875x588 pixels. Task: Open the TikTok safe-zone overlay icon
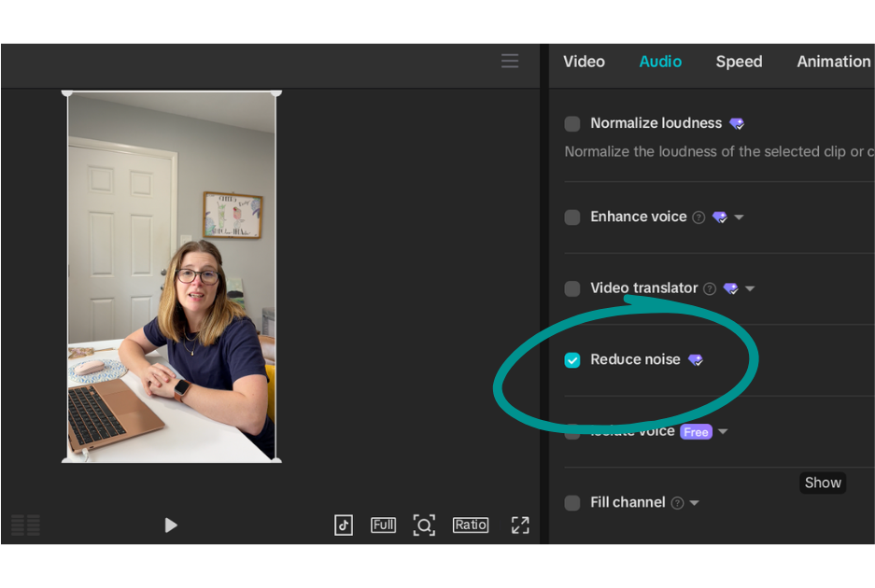tap(344, 525)
